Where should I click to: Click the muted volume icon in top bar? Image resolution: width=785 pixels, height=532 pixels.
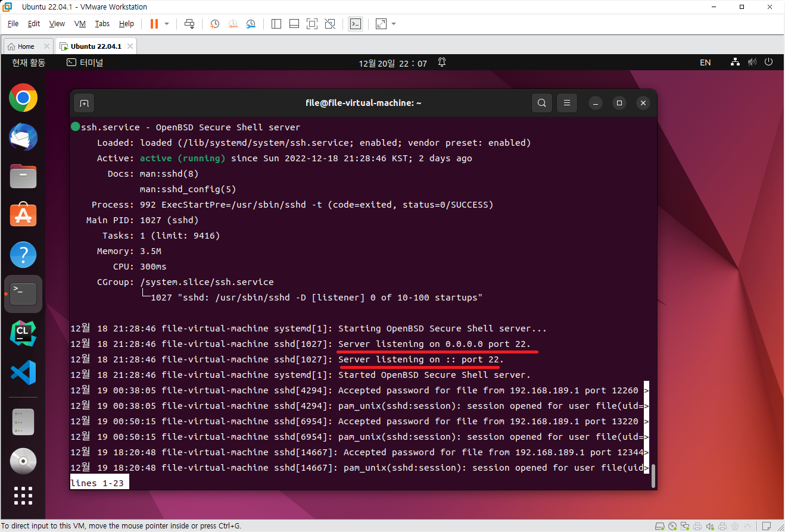point(752,62)
